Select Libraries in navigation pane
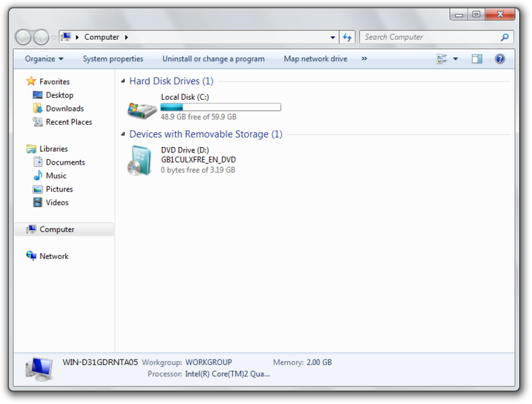The width and height of the screenshot is (532, 404). tap(54, 148)
